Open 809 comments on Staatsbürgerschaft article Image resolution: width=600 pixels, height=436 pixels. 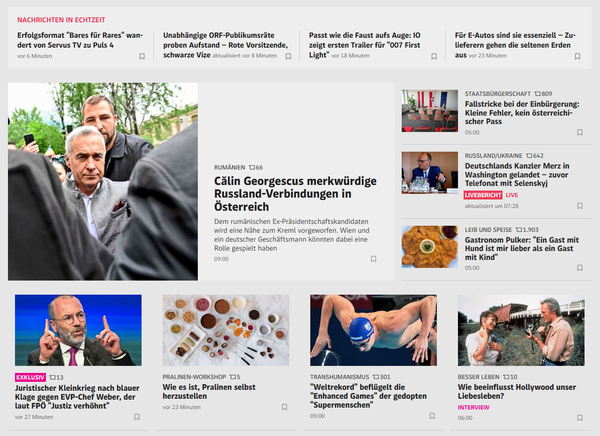(543, 93)
